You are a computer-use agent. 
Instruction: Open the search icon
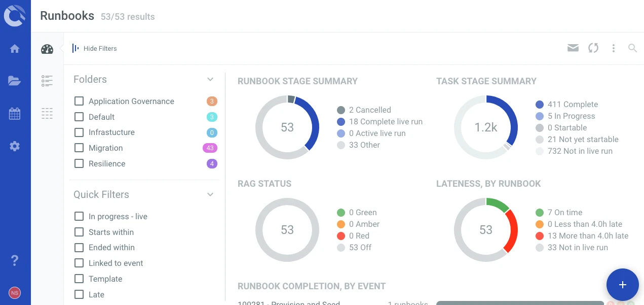(x=632, y=48)
